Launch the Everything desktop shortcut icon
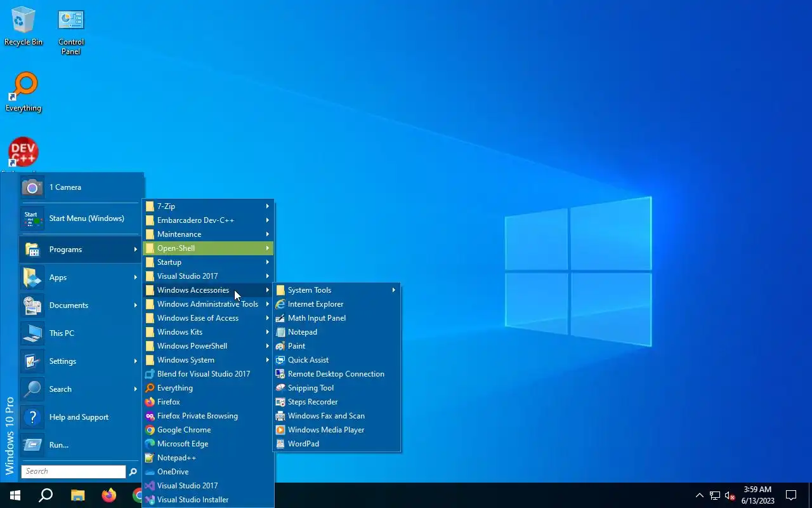 coord(23,92)
